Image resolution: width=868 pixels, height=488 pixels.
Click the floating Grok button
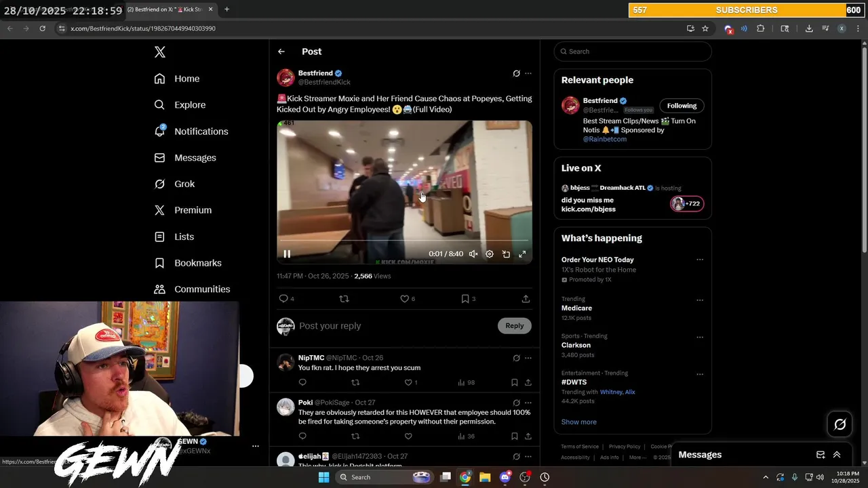[x=840, y=424]
